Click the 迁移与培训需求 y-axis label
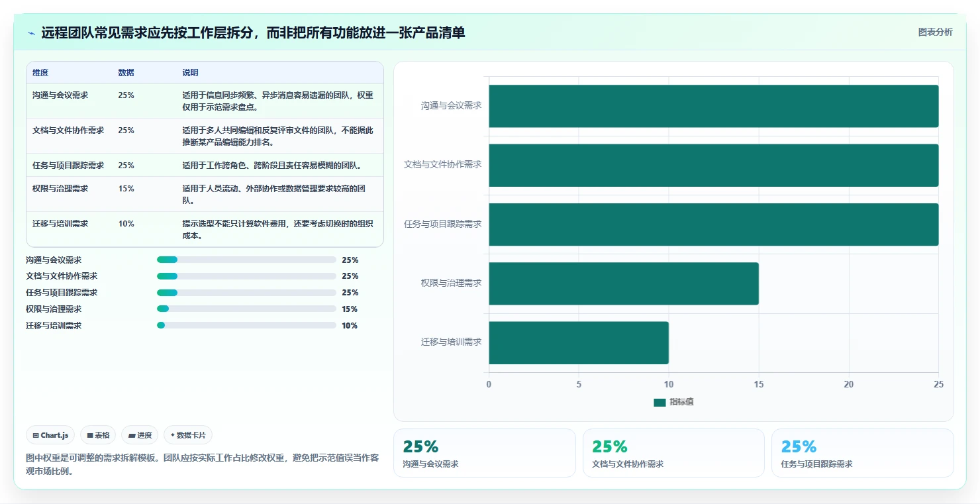Viewport: 980px width, 504px height. 451,342
